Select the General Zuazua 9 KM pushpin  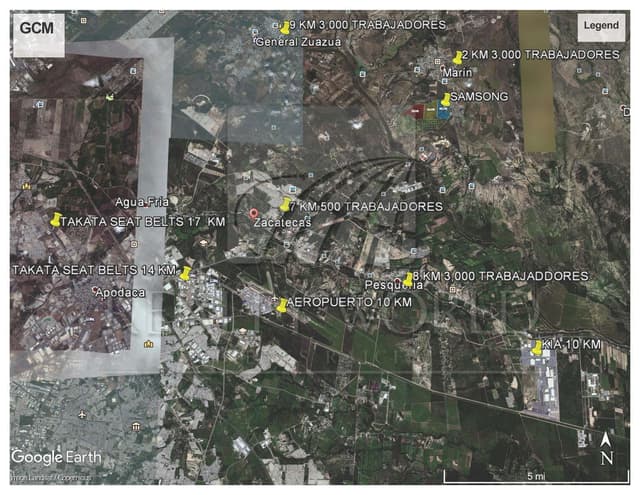point(288,27)
